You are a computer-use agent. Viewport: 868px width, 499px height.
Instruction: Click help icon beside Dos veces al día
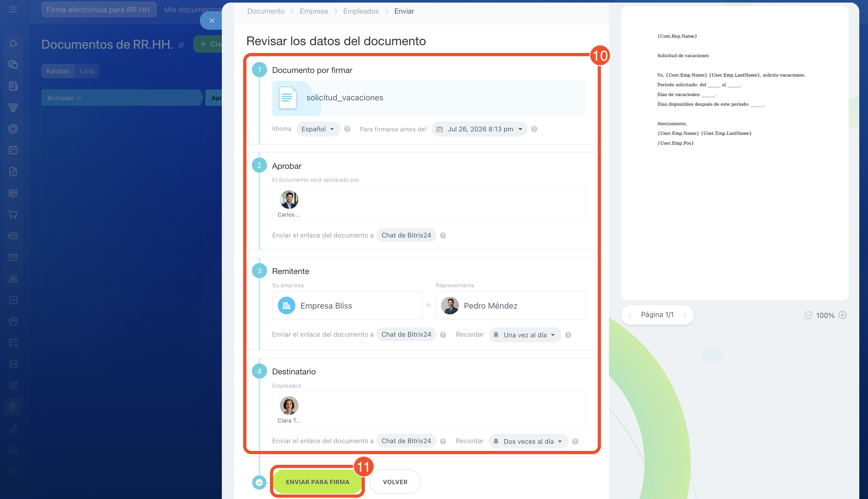[x=575, y=442]
